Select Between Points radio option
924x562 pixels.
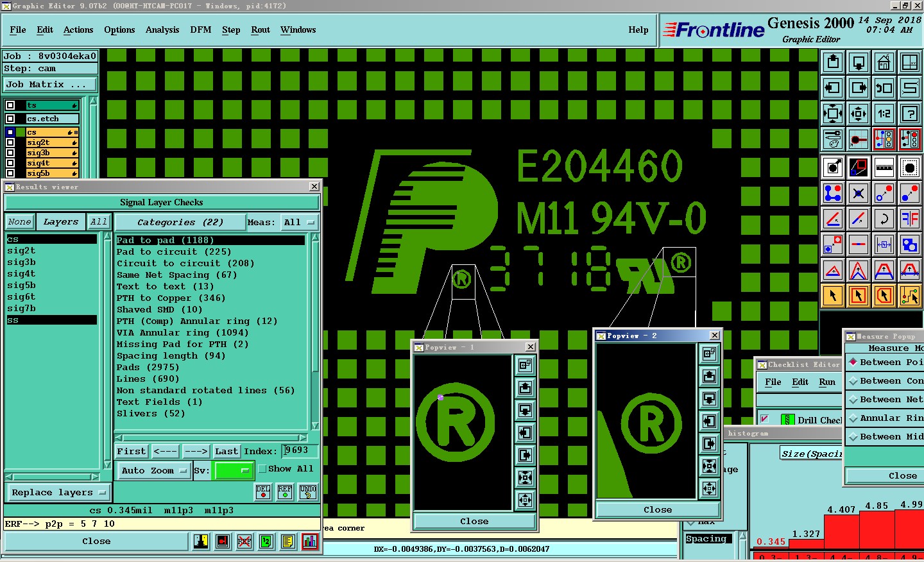click(x=853, y=362)
